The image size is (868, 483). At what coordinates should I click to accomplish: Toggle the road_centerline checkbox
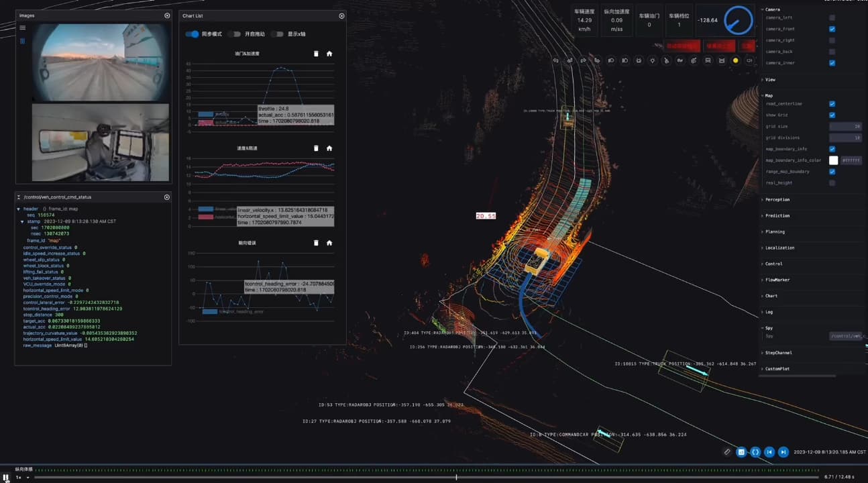coord(832,104)
